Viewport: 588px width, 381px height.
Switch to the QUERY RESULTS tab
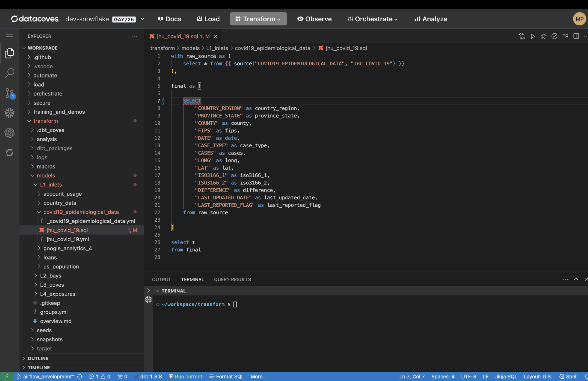pyautogui.click(x=232, y=280)
